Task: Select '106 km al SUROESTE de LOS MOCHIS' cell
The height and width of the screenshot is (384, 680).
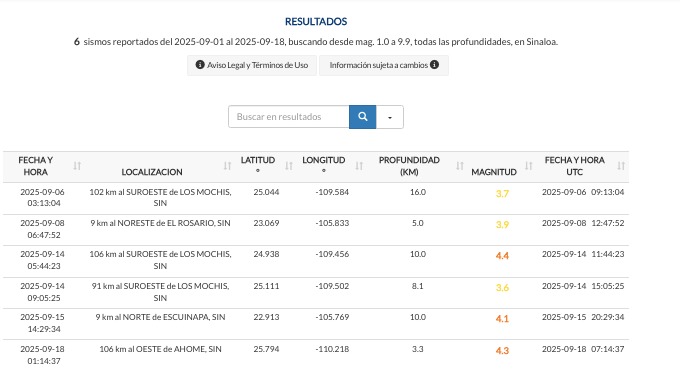Action: [x=160, y=260]
